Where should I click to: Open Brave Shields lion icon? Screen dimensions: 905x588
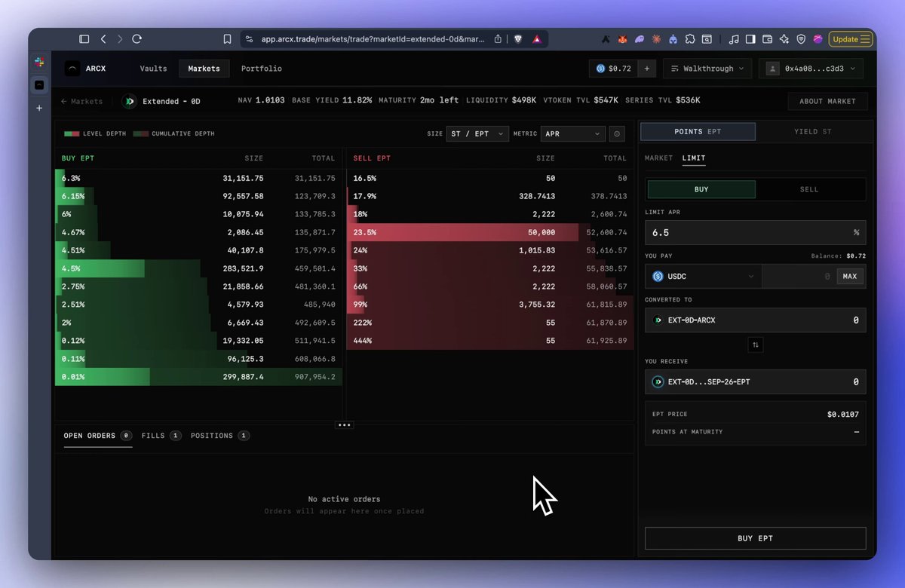point(518,39)
